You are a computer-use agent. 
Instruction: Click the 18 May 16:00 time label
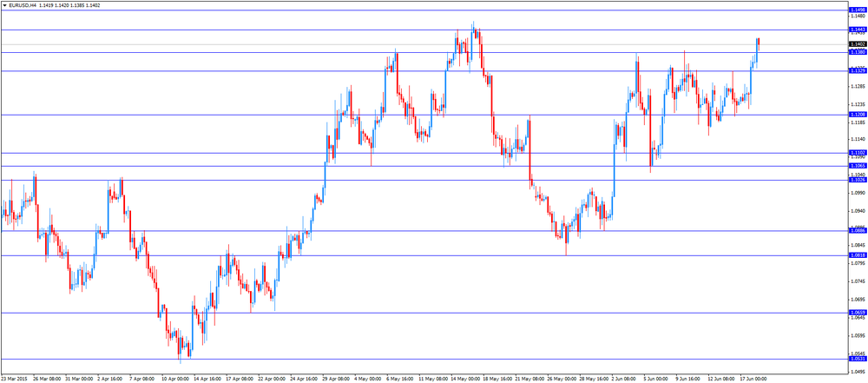[496, 380]
